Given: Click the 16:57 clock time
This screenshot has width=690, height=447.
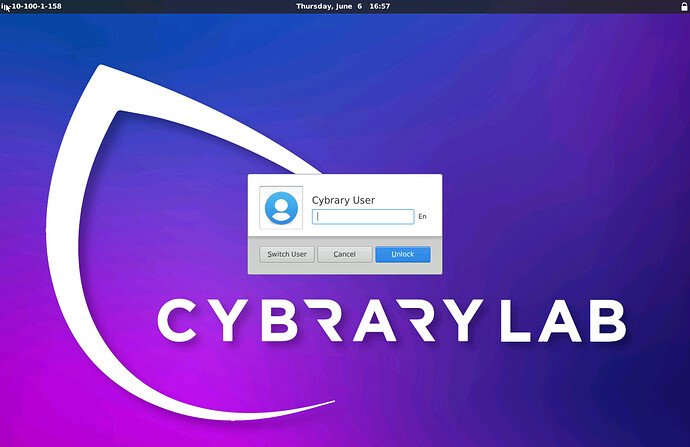Looking at the screenshot, I should pos(379,6).
